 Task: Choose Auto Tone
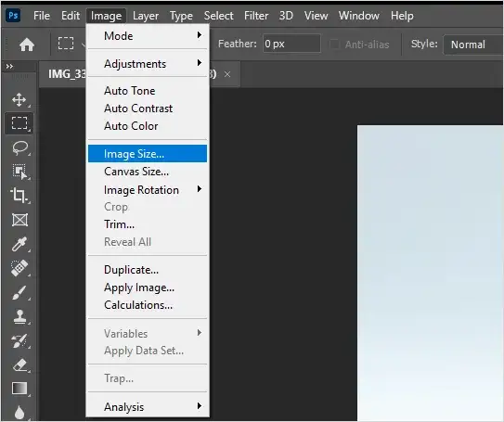[148, 91]
